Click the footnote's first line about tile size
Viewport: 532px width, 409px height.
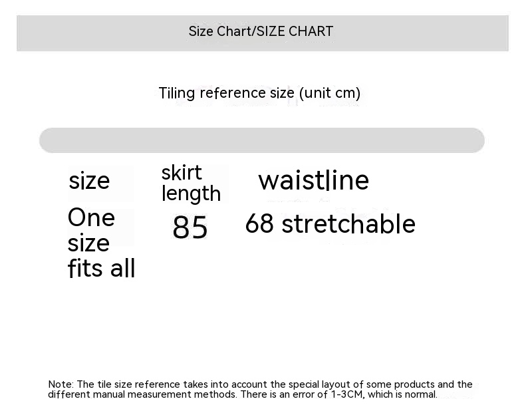(260, 384)
